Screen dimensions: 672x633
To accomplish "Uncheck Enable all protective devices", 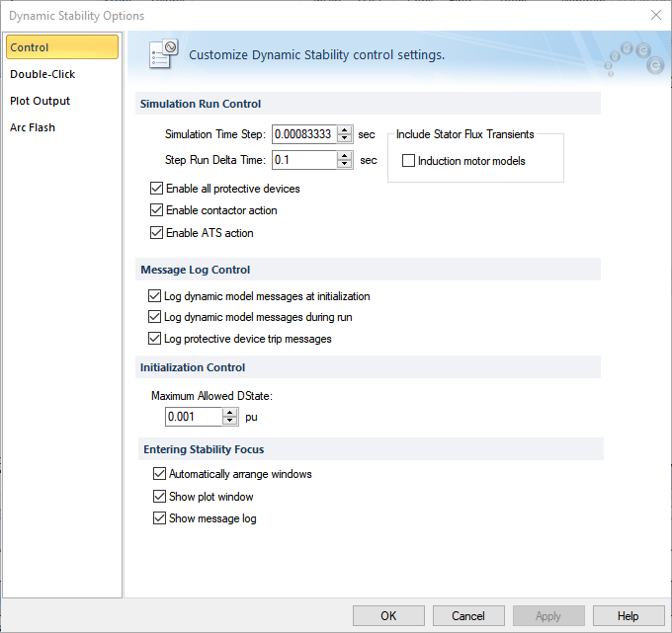I will pyautogui.click(x=157, y=189).
